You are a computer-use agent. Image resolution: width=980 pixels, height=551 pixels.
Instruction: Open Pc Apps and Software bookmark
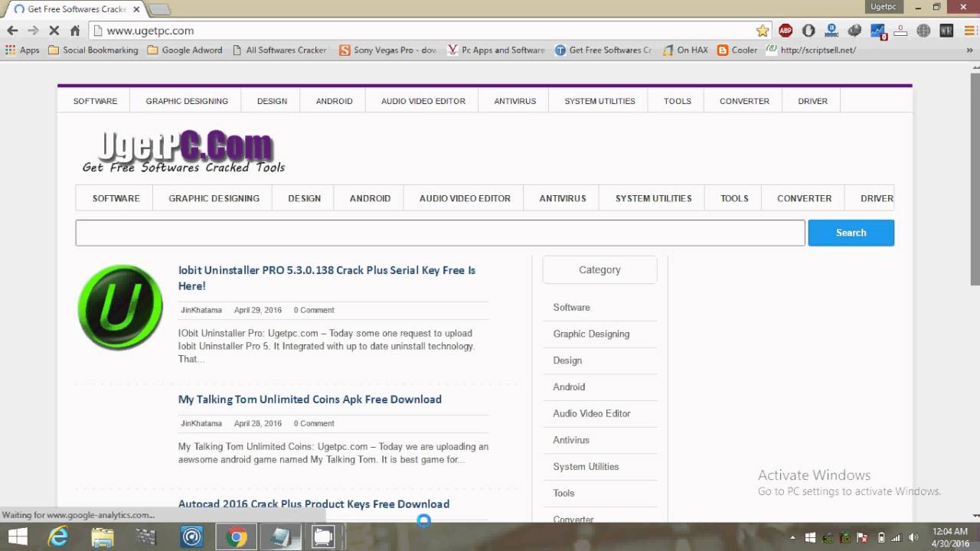click(496, 50)
